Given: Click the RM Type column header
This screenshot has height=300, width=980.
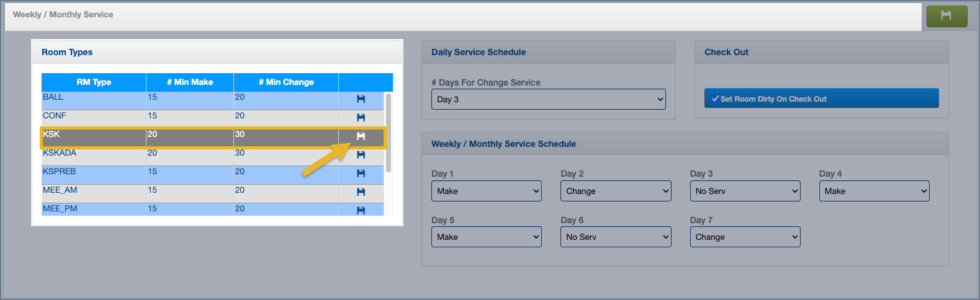Looking at the screenshot, I should (94, 82).
